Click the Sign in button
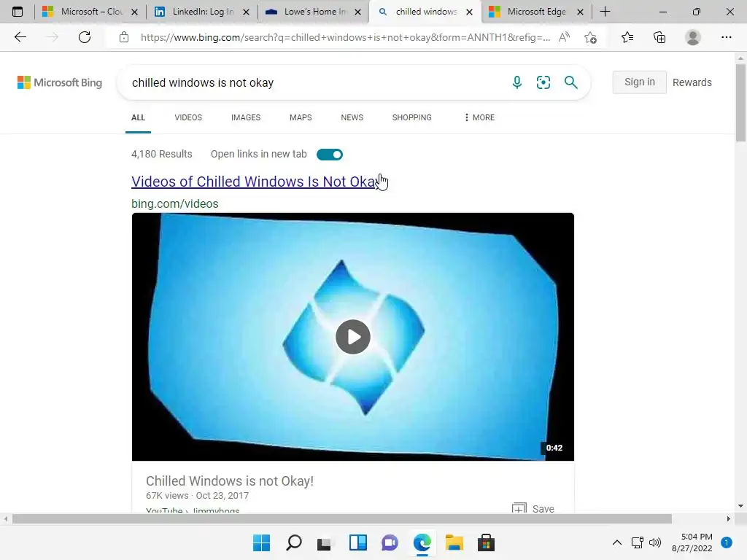Image resolution: width=747 pixels, height=560 pixels. (639, 82)
